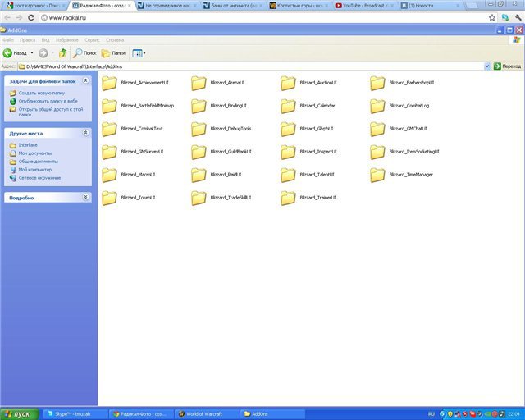This screenshot has width=525, height=420.
Task: Open the Views dropdown in toolbar
Action: pos(139,52)
